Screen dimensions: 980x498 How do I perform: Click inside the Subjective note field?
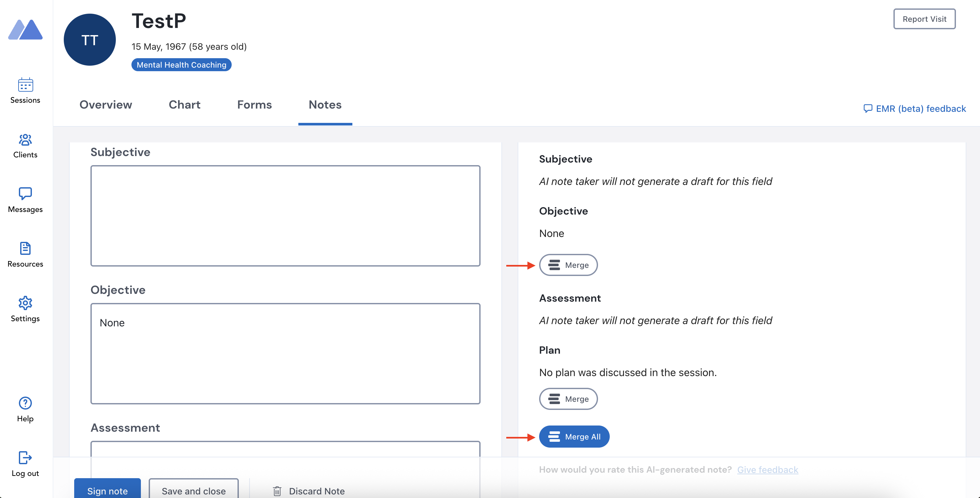pos(285,216)
